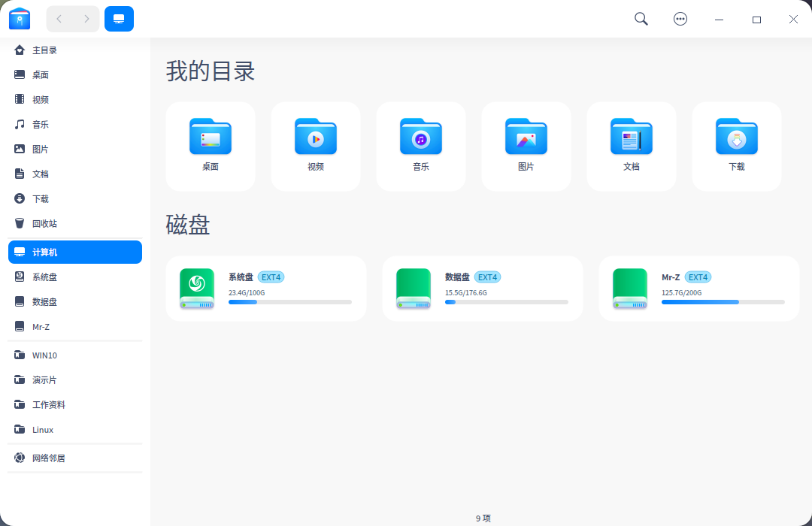The image size is (812, 526).
Task: Open WIN10 bookmark in the sidebar
Action: 75,355
